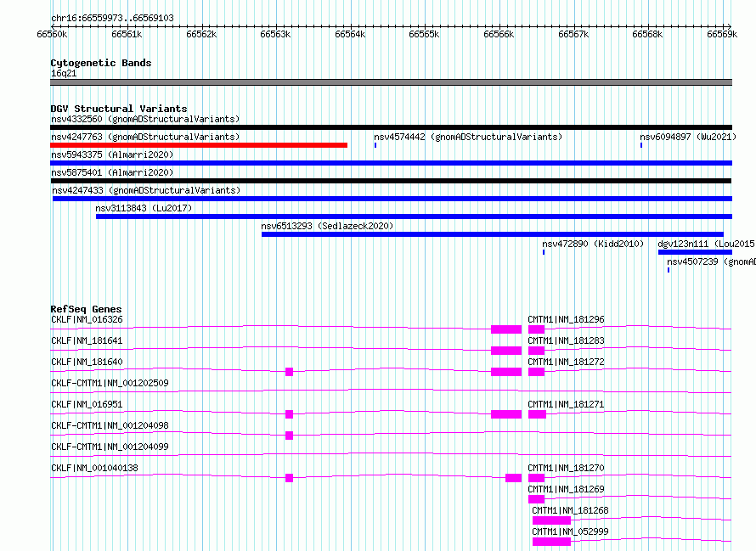Click the 66568k ruler label
This screenshot has height=551, width=756.
point(647,34)
